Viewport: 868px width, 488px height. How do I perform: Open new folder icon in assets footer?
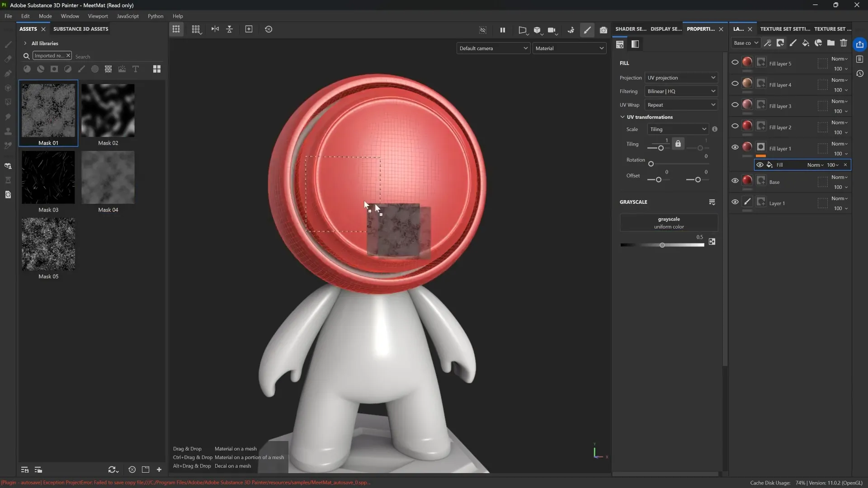click(x=146, y=469)
